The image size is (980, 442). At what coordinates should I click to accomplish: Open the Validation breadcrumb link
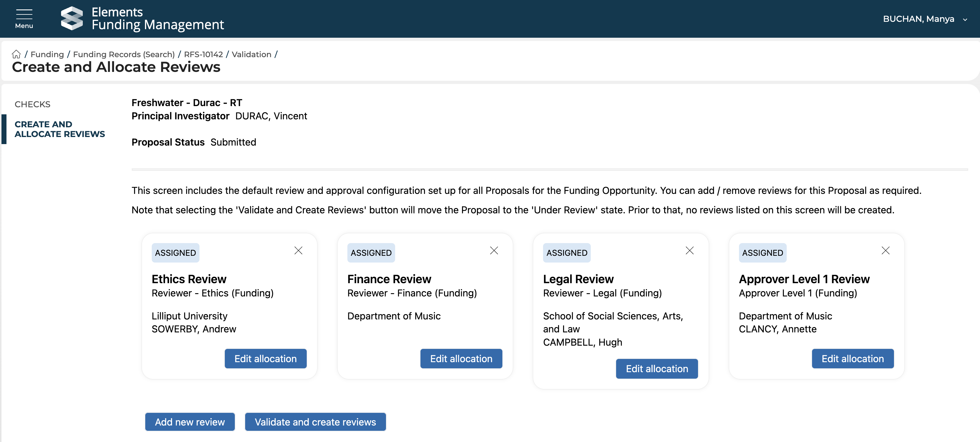pyautogui.click(x=251, y=55)
